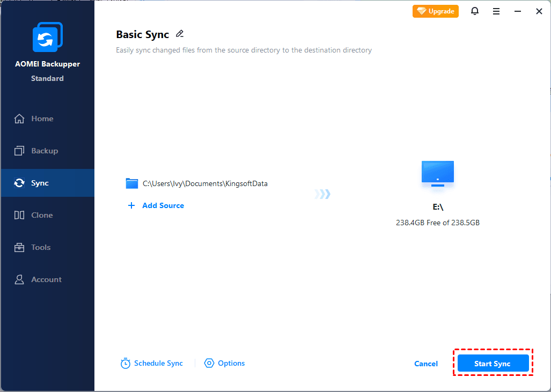Click the E:\ destination label

438,207
